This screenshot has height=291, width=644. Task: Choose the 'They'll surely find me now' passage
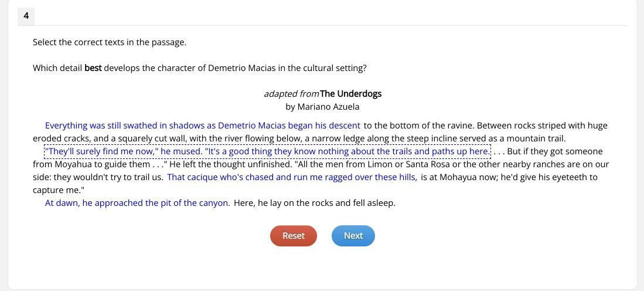coord(267,151)
